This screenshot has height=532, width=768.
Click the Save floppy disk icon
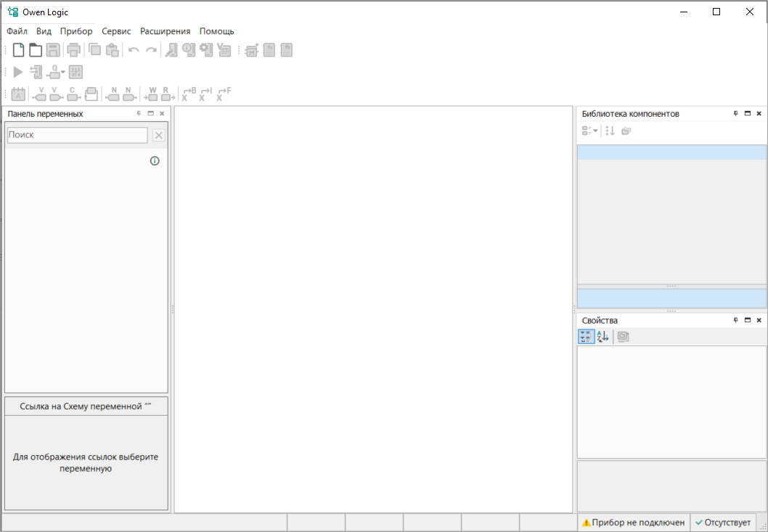point(53,50)
